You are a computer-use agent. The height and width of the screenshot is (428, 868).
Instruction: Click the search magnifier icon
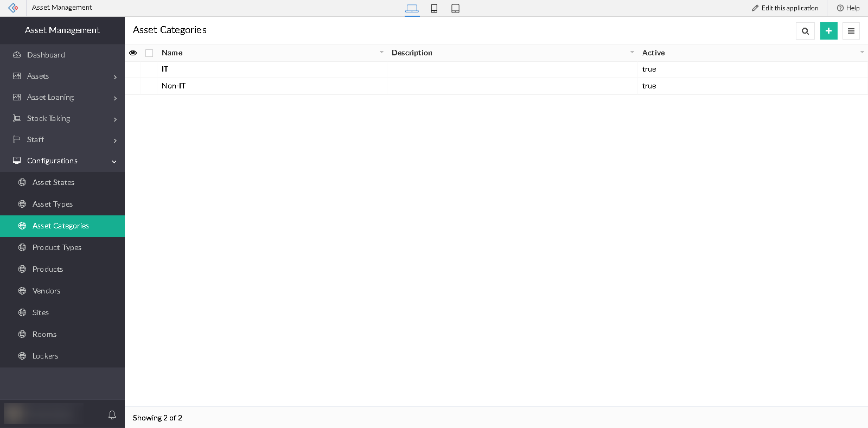(x=805, y=31)
